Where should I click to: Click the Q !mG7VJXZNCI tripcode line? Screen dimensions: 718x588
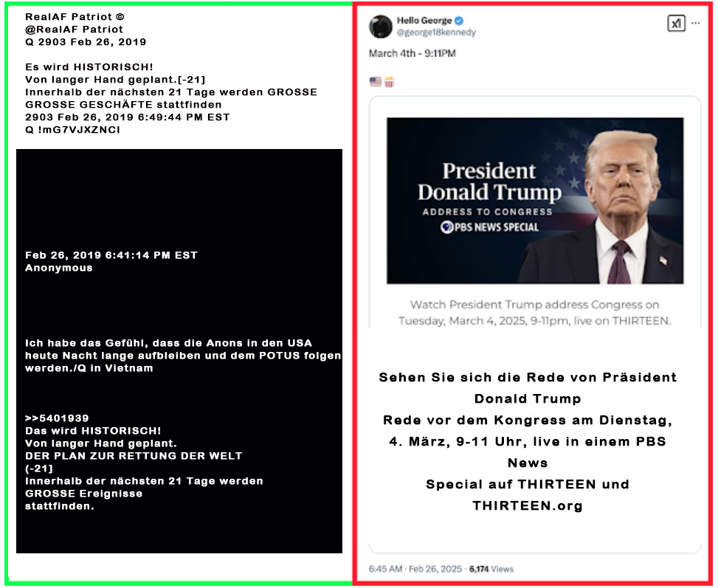tap(73, 130)
